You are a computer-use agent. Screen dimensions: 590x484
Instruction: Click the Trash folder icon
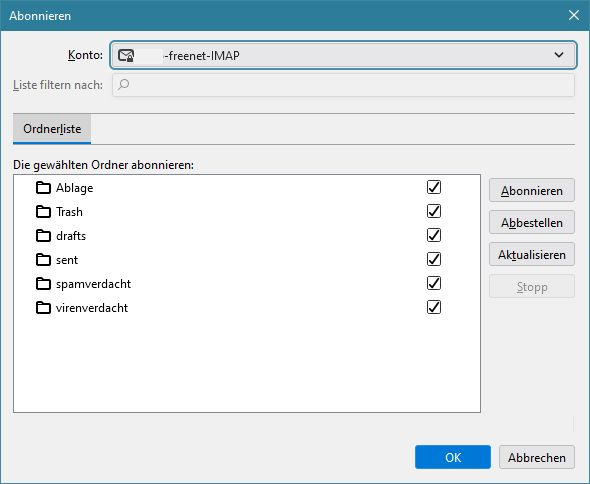point(43,212)
